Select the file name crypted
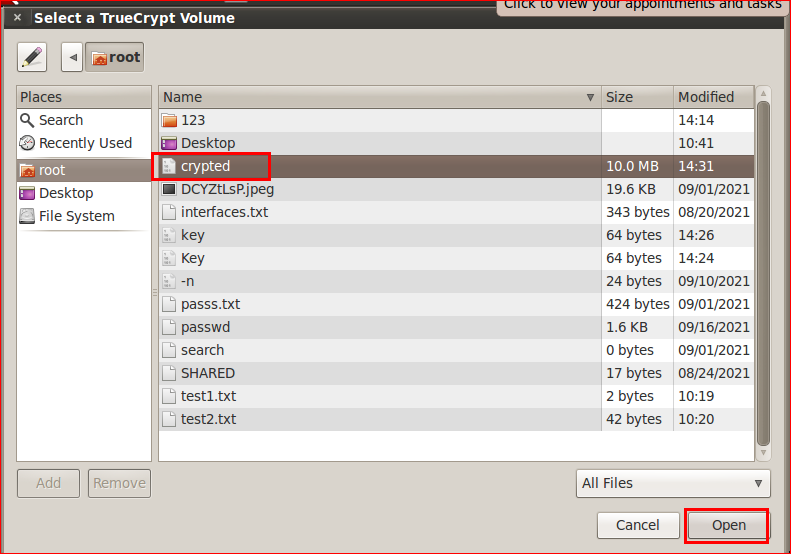This screenshot has width=791, height=554. [x=205, y=167]
